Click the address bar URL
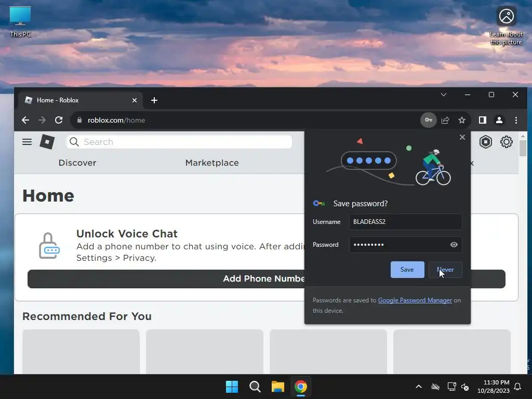This screenshot has height=399, width=532. click(116, 120)
